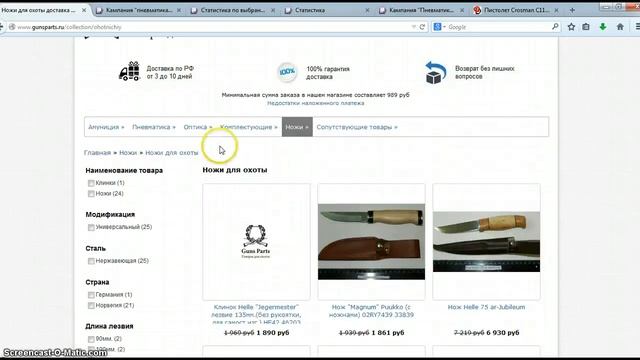Screen dimensions: 640x360
Task: Check the Ножи (24) filter
Action: click(91, 194)
